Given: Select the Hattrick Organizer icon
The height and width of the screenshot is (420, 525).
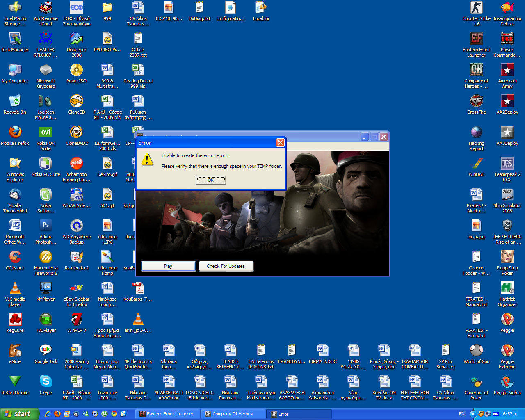Looking at the screenshot, I should [x=507, y=294].
